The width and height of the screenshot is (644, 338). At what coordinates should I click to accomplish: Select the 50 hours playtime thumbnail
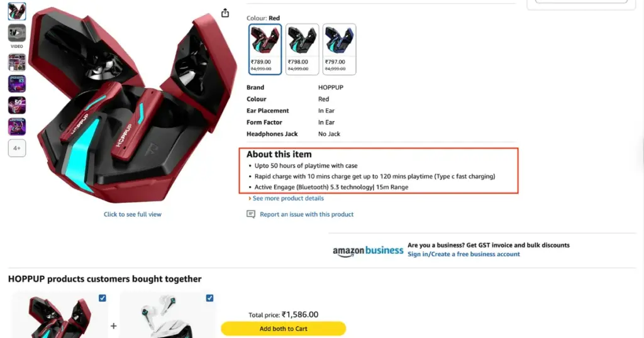(x=17, y=105)
